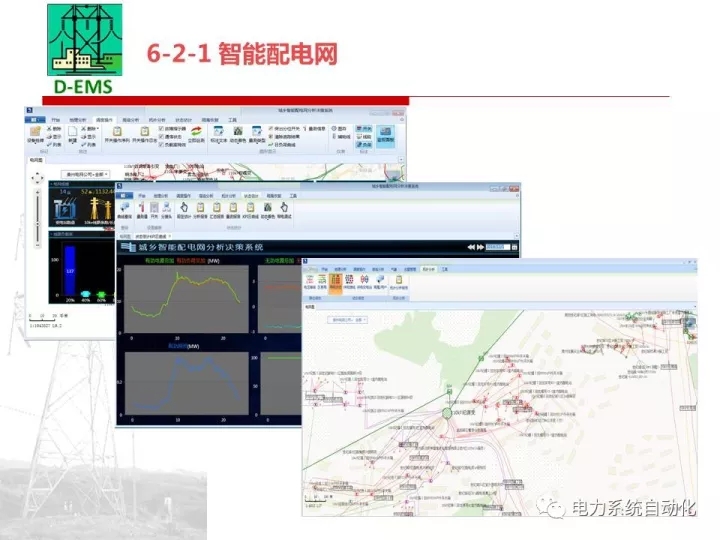Screen dimensions: 720x540
Task: Enable the 停运分位开关 checkbox
Action: 271,128
